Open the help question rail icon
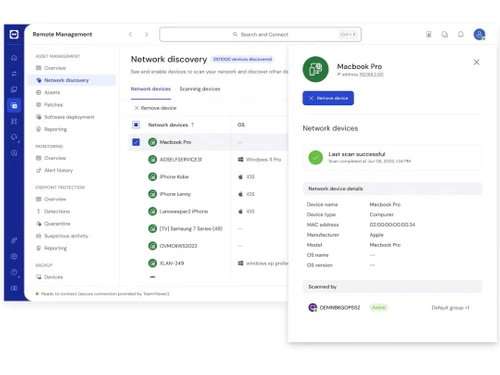Screen dimensions: 500x375 pos(14,272)
